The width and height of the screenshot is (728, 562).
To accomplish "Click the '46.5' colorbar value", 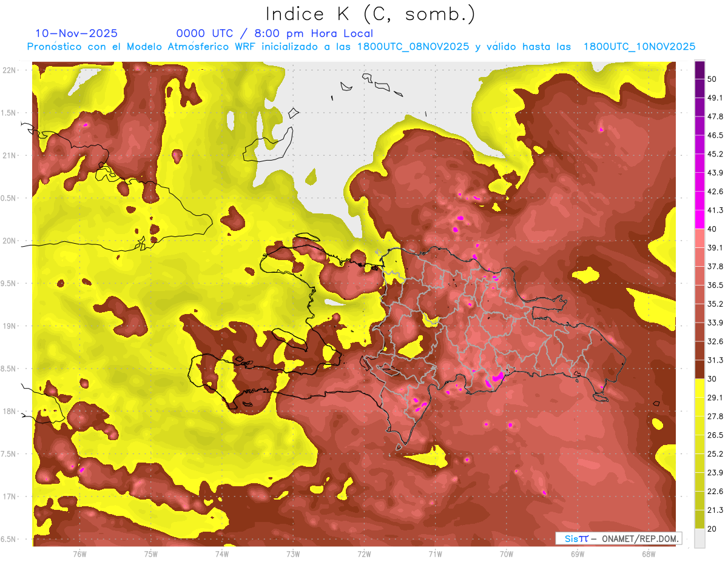I will pos(716,135).
